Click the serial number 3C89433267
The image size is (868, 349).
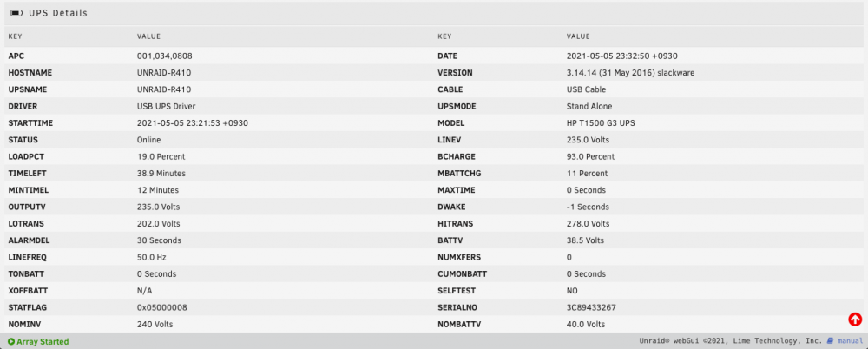pyautogui.click(x=591, y=307)
